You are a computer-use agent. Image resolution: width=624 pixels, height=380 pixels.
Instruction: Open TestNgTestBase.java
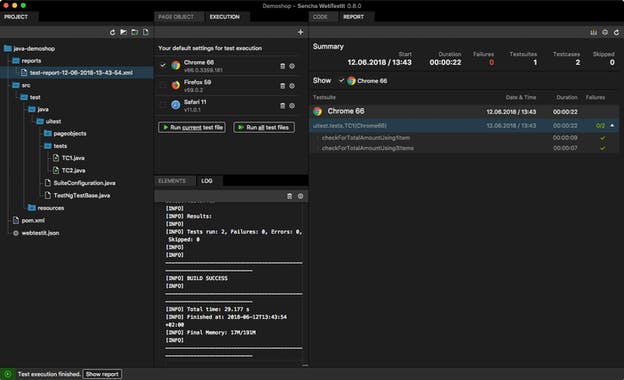point(82,195)
